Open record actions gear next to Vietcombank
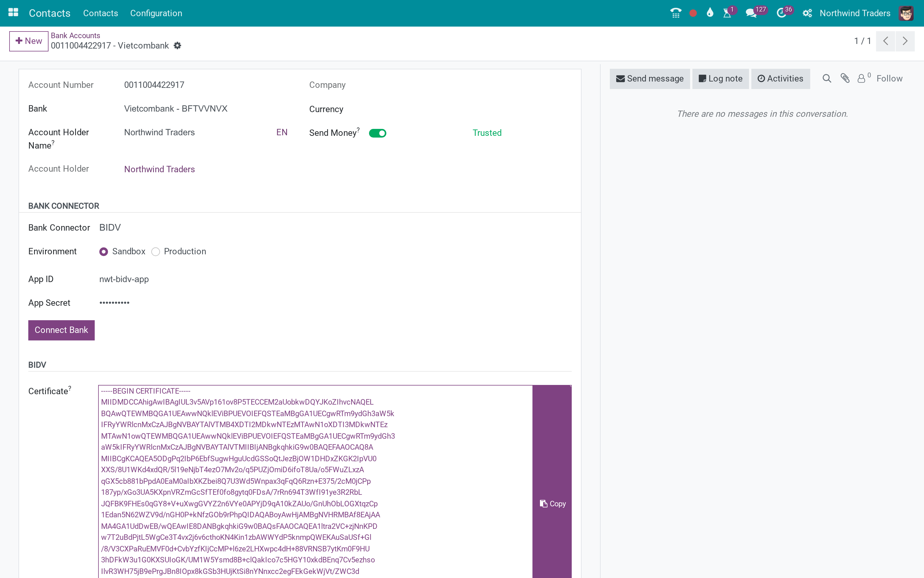The width and height of the screenshot is (924, 578). pyautogui.click(x=177, y=45)
